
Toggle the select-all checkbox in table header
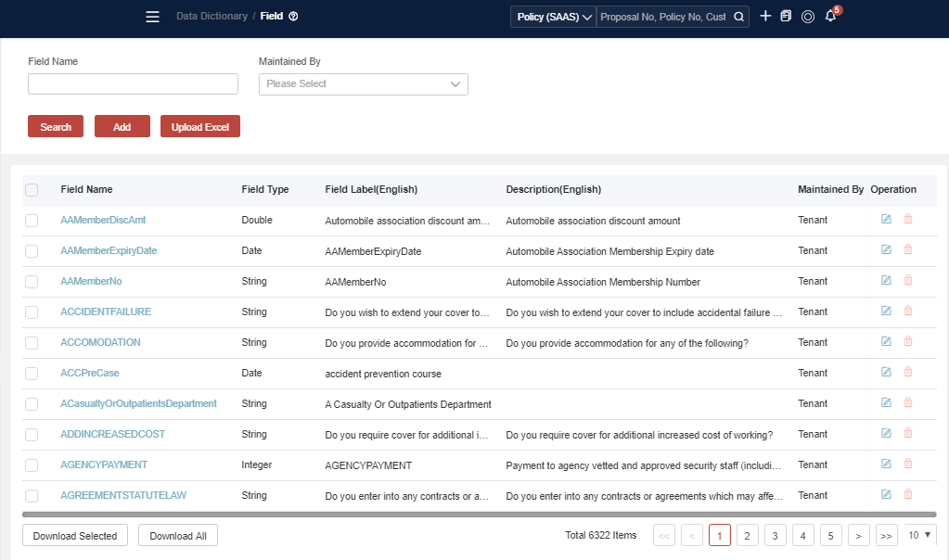[x=32, y=190]
